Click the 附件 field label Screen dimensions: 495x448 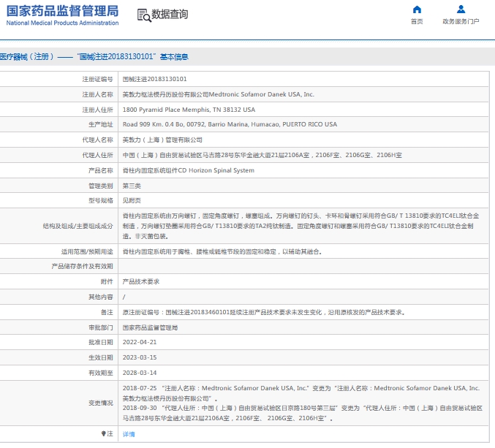tap(107, 281)
